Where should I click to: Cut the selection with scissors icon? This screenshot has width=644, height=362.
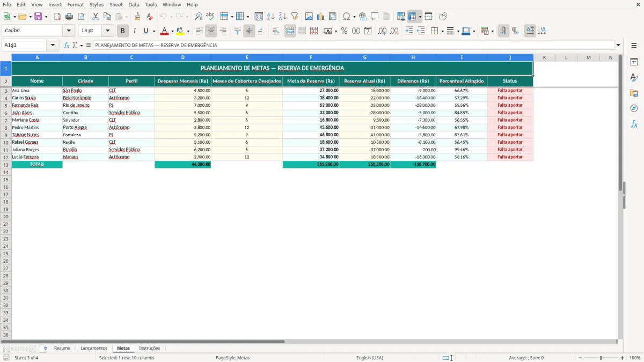pyautogui.click(x=96, y=17)
